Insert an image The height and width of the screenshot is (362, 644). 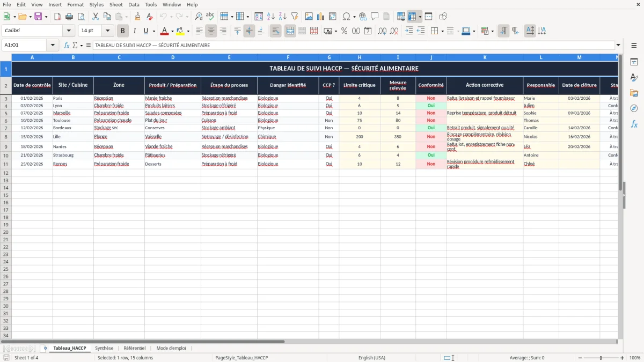pyautogui.click(x=309, y=17)
